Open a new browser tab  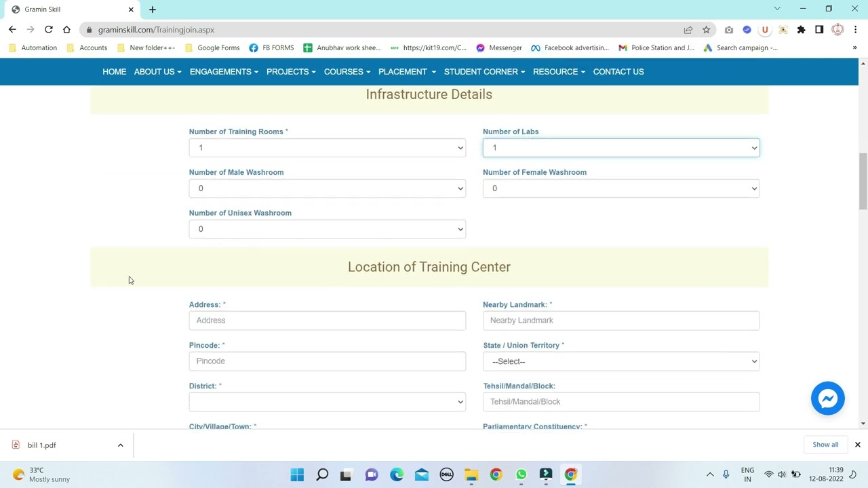(x=153, y=9)
